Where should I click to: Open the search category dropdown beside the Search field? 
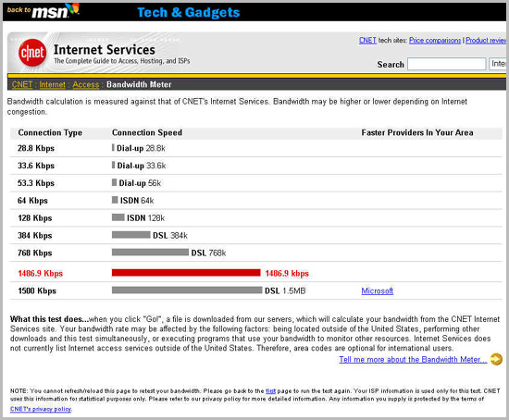[x=498, y=64]
